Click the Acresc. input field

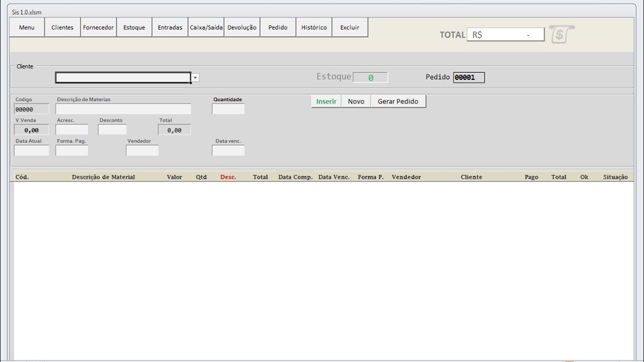(x=72, y=130)
